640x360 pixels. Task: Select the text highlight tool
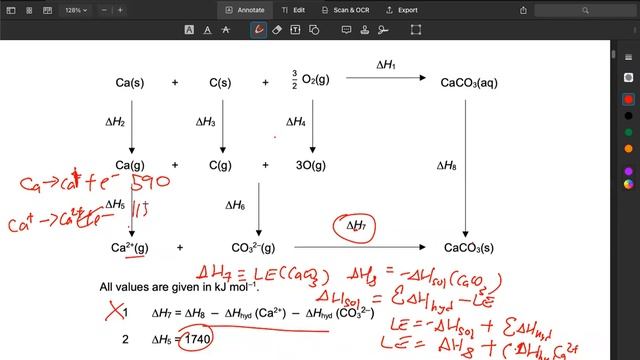click(x=189, y=30)
